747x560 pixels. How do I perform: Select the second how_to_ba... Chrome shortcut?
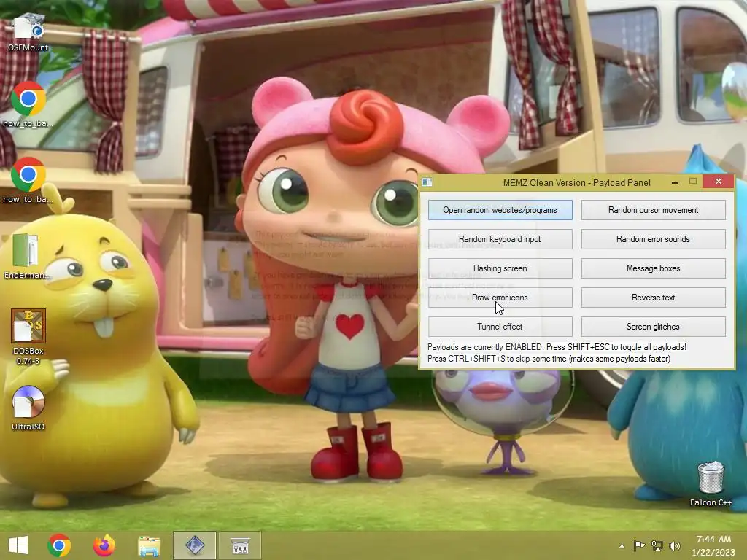[28, 181]
